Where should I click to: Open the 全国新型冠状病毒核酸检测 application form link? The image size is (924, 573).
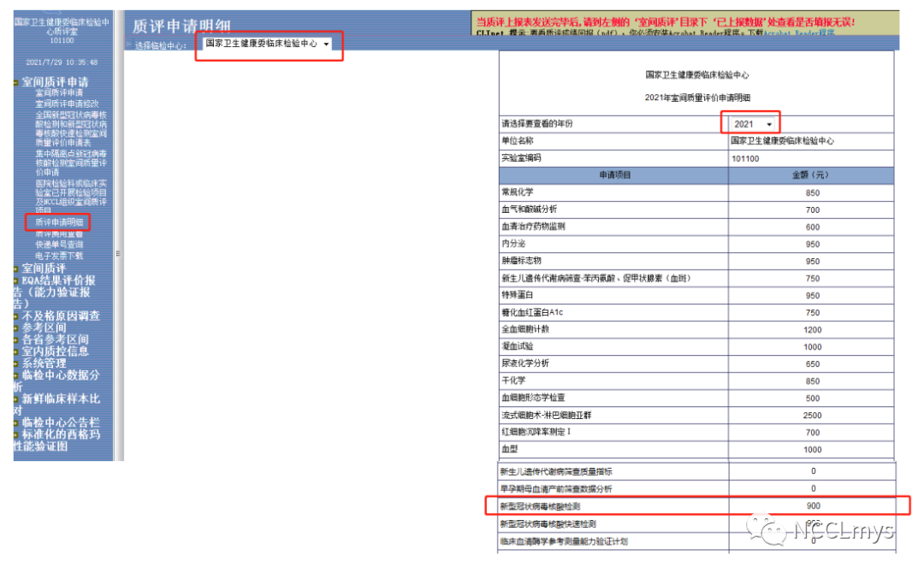click(x=71, y=128)
